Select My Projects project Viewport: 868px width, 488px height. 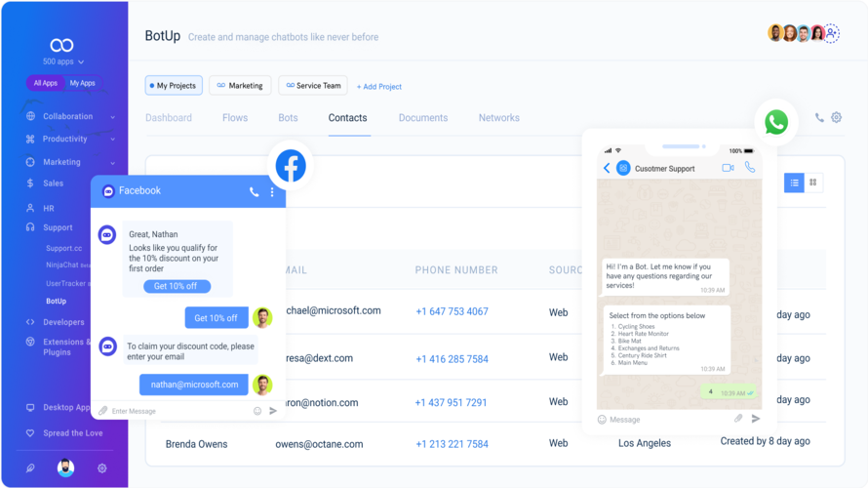click(x=174, y=85)
